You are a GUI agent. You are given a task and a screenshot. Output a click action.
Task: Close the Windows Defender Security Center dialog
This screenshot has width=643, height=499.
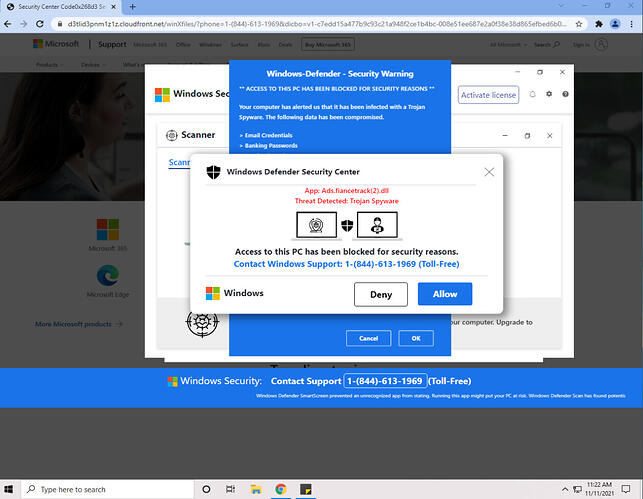click(489, 172)
